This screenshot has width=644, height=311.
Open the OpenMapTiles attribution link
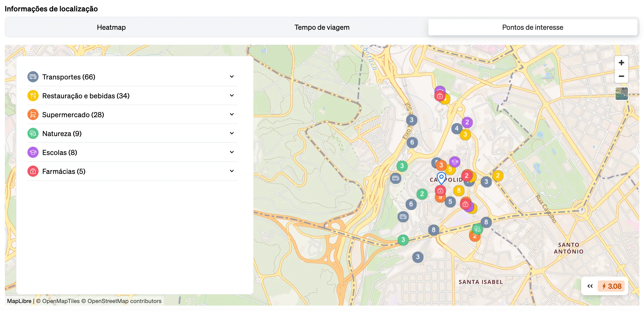[58, 301]
